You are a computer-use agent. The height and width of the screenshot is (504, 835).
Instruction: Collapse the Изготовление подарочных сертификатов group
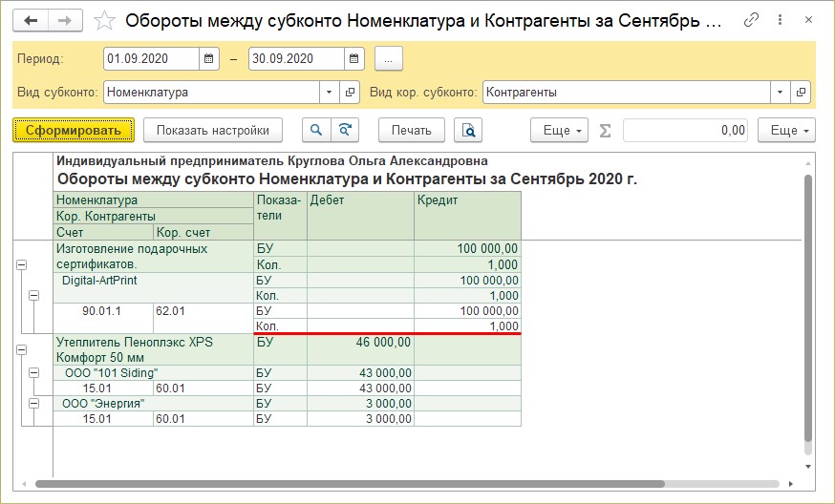pos(21,266)
